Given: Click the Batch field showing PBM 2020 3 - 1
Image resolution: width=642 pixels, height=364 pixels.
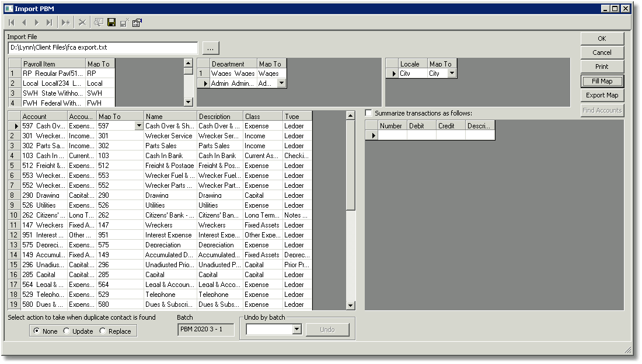Looking at the screenshot, I should pyautogui.click(x=206, y=329).
